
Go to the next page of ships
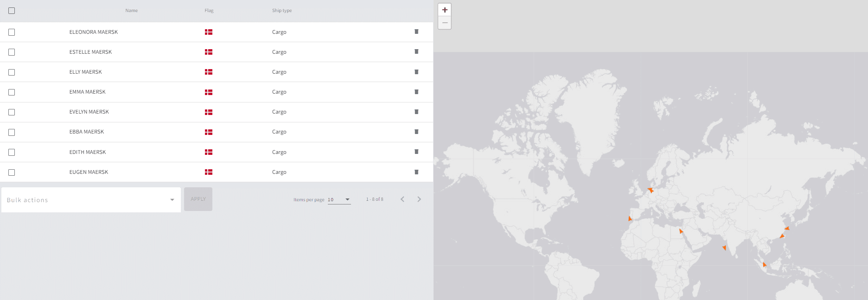pos(419,199)
